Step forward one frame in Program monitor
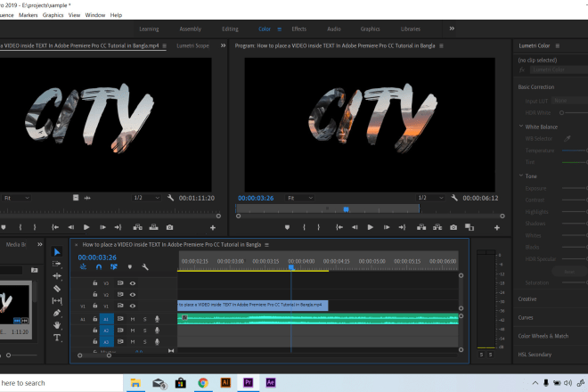The image size is (588, 392). (x=387, y=227)
